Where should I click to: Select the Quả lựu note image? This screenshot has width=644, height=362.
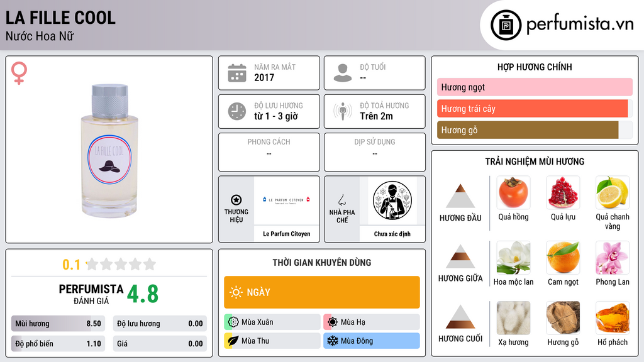563,192
